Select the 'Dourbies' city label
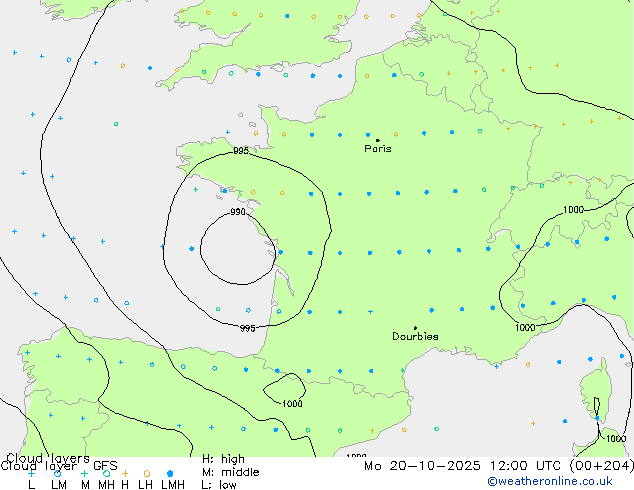Image resolution: width=634 pixels, height=490 pixels. (415, 336)
